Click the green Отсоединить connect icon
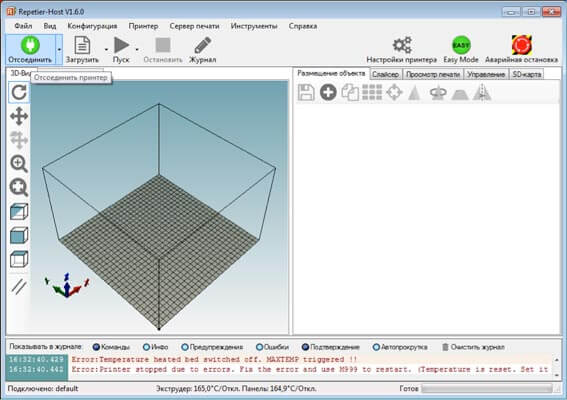The width and height of the screenshot is (567, 400). (30, 45)
